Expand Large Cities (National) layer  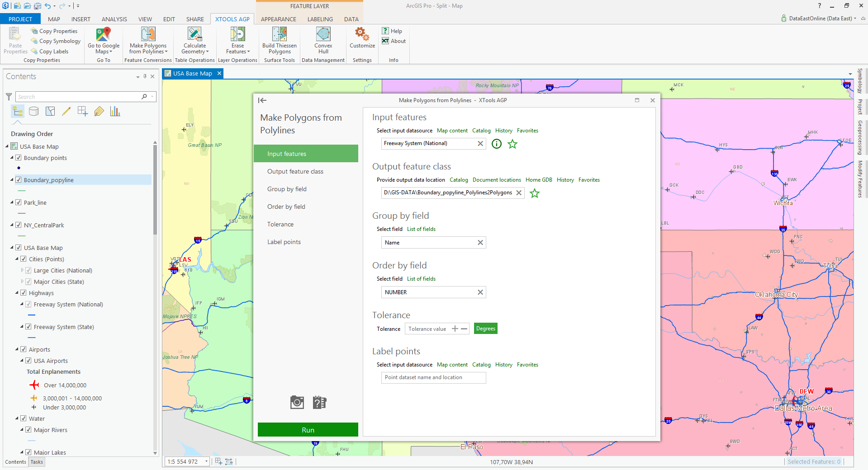(22, 270)
